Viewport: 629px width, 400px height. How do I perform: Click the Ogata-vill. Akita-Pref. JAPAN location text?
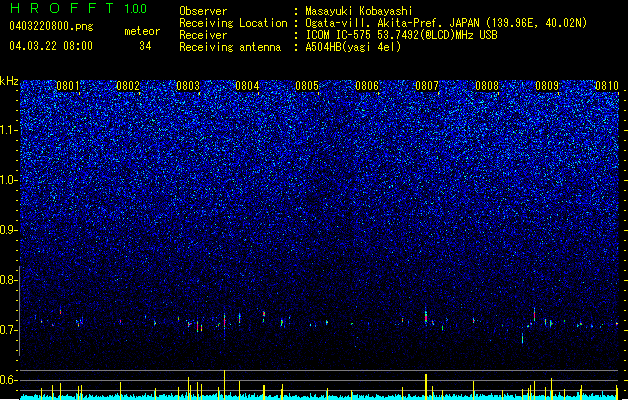446,23
